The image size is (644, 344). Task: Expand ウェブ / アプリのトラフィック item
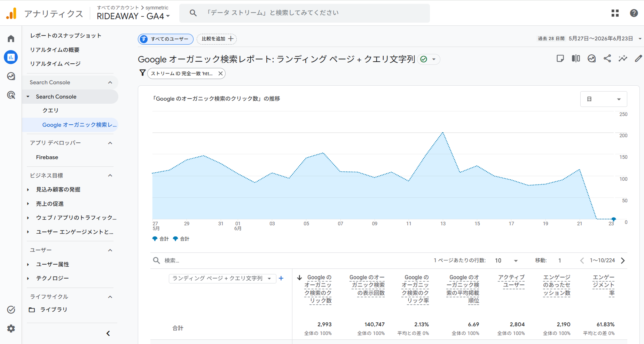pyautogui.click(x=28, y=218)
